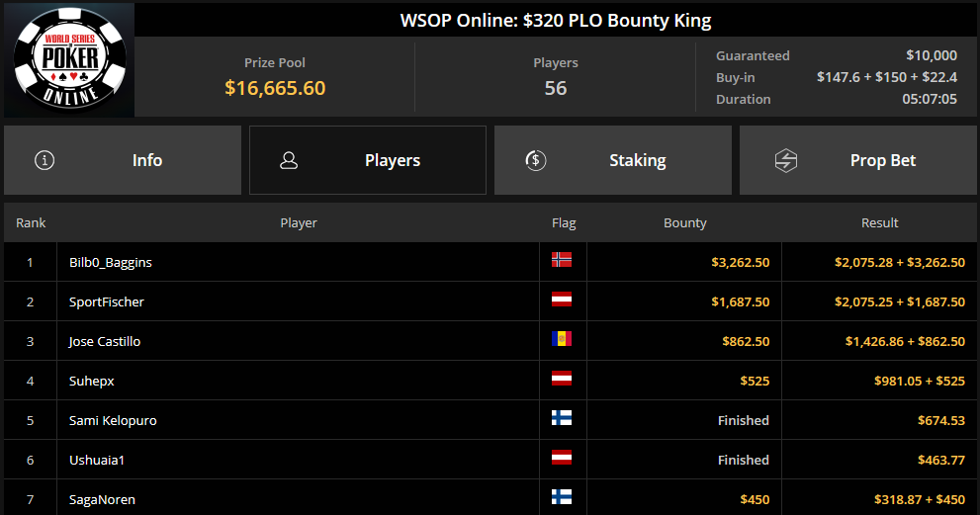Screen dimensions: 980x515
Task: Open the Info tab
Action: 123,160
